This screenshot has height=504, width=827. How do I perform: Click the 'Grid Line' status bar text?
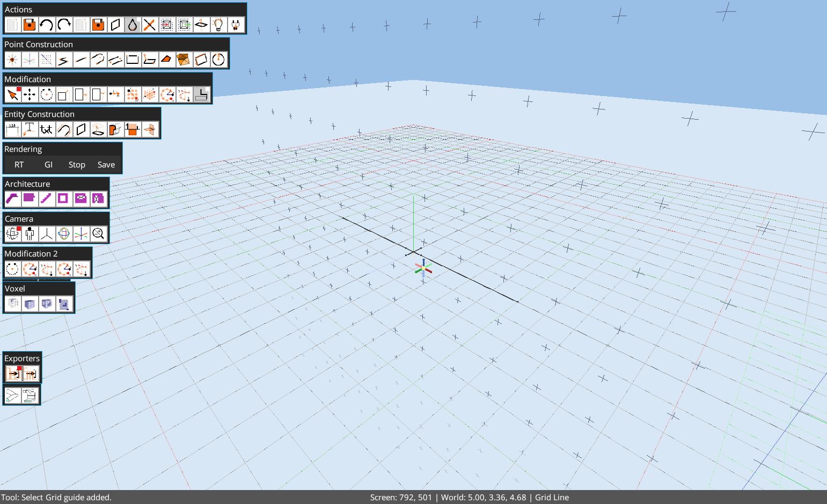[x=552, y=498]
